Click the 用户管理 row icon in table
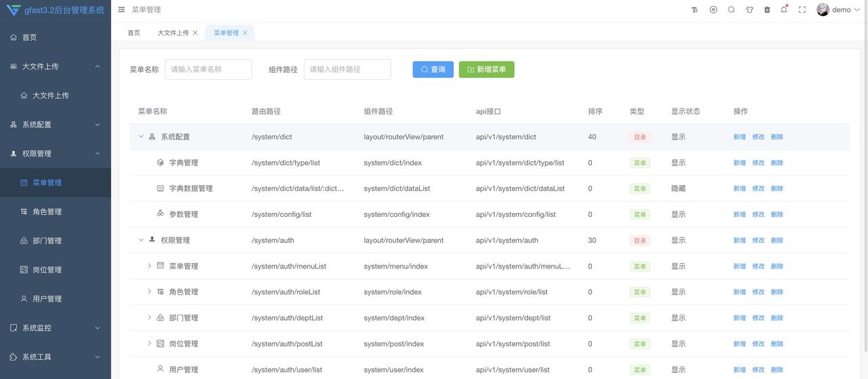868x379 pixels. (x=161, y=369)
